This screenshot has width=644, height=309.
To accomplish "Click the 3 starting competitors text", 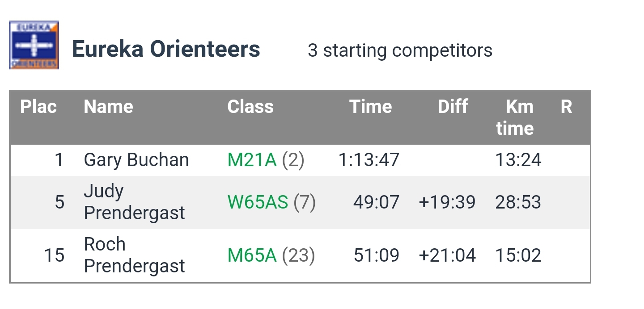I will 400,50.
